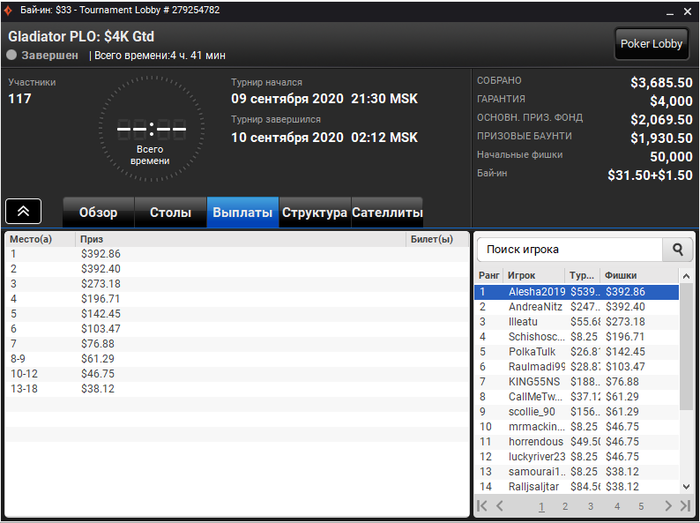Select player row Alesha2019

(x=577, y=292)
